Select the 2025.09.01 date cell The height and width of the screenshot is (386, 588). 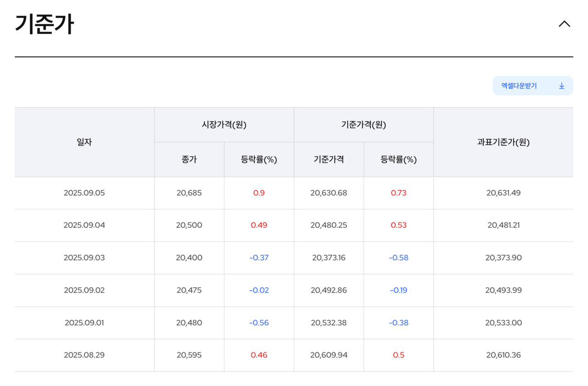coord(84,323)
